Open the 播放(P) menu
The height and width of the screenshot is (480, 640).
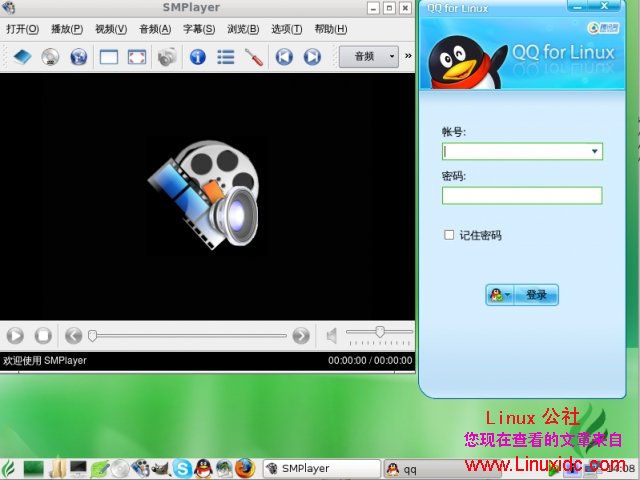67,29
